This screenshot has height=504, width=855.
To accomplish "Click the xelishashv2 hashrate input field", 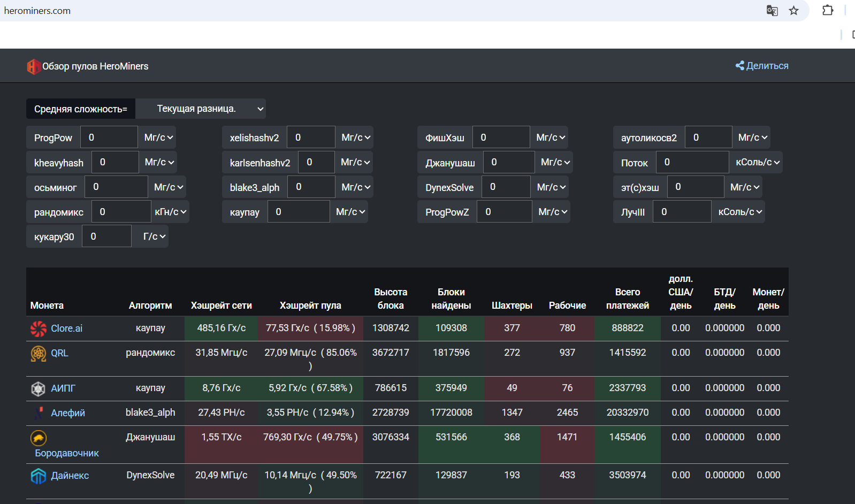I will [311, 138].
